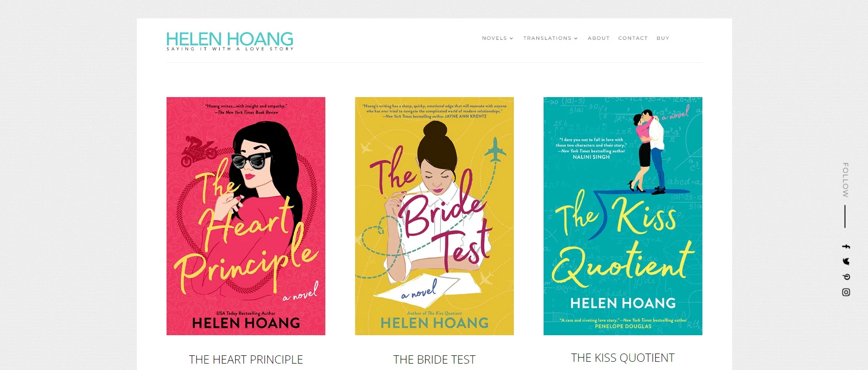Image resolution: width=868 pixels, height=370 pixels.
Task: Expand the Translations menu chevron
Action: pos(576,38)
